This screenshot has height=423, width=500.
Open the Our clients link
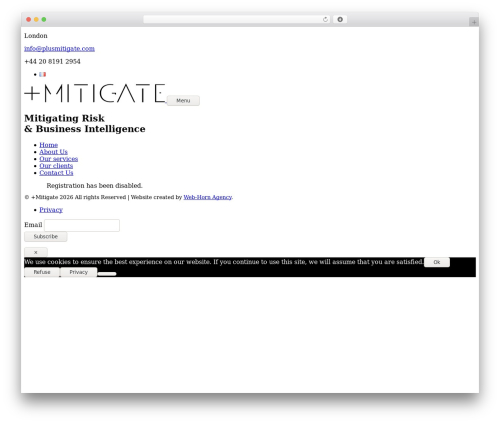point(56,166)
